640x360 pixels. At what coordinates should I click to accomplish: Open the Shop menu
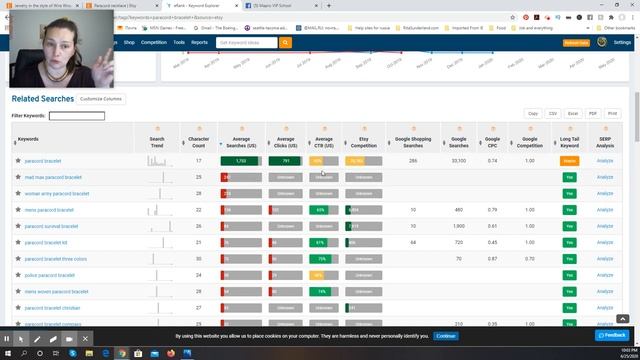[x=129, y=42]
